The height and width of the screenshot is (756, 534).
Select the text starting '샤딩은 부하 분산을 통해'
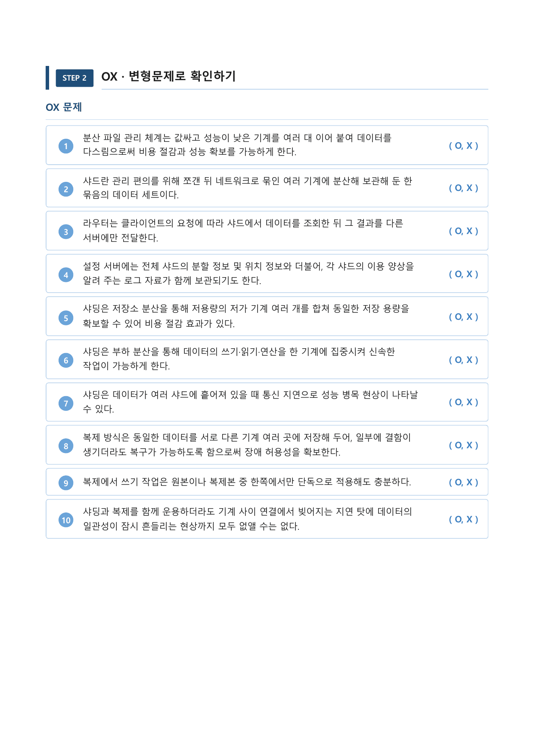239,359
